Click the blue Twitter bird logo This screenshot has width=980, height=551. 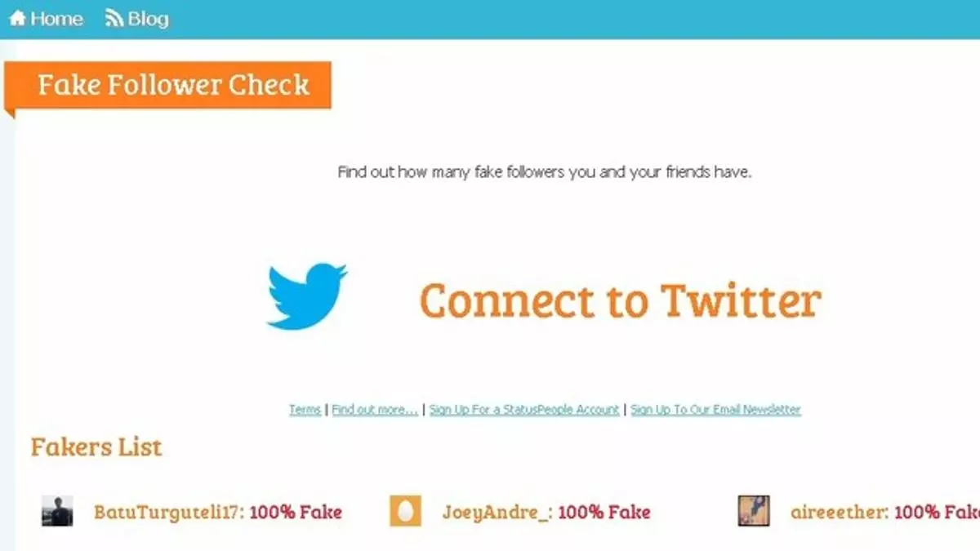tap(307, 296)
